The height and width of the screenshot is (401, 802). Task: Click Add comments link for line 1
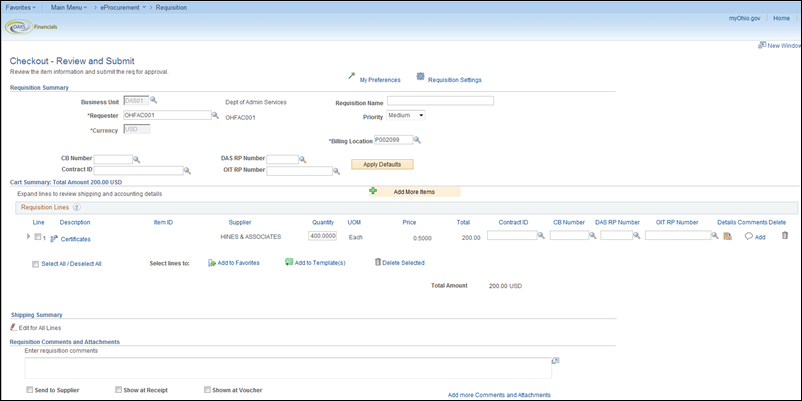(760, 237)
